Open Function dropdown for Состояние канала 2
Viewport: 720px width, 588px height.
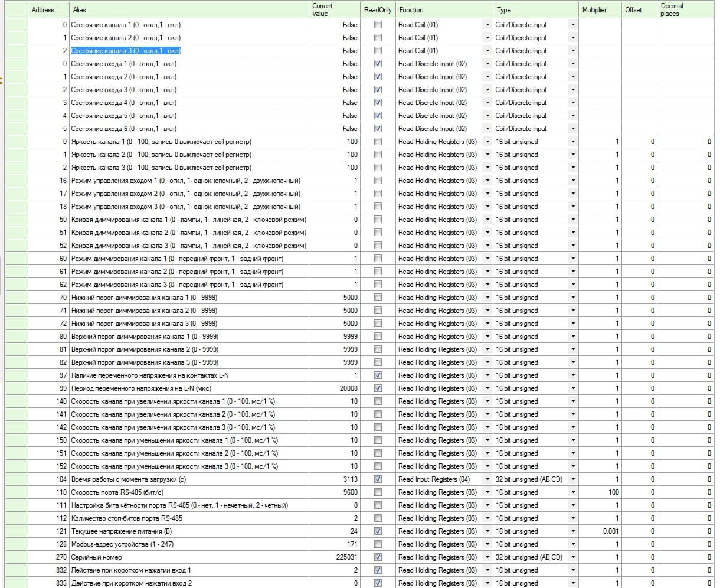click(x=487, y=38)
